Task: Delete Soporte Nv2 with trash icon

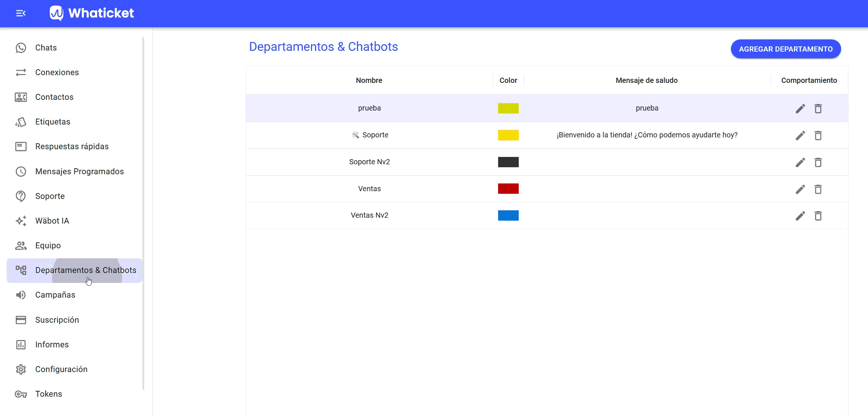Action: pyautogui.click(x=818, y=162)
